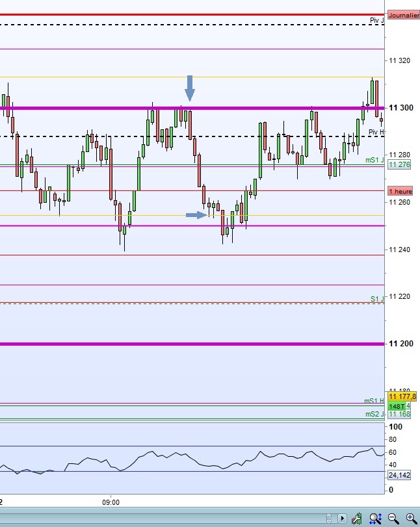Open the chart settings wrench icon

(357, 519)
